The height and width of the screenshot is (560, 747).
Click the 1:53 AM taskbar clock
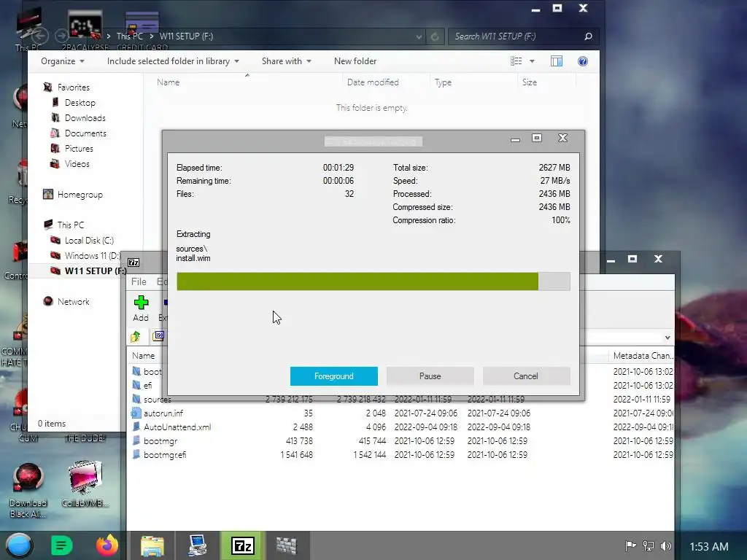coord(709,547)
